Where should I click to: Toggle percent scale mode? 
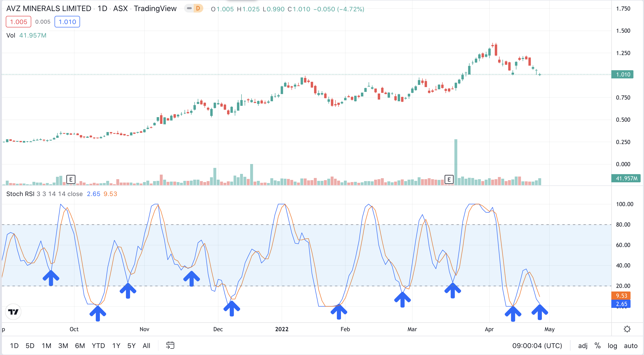click(597, 345)
